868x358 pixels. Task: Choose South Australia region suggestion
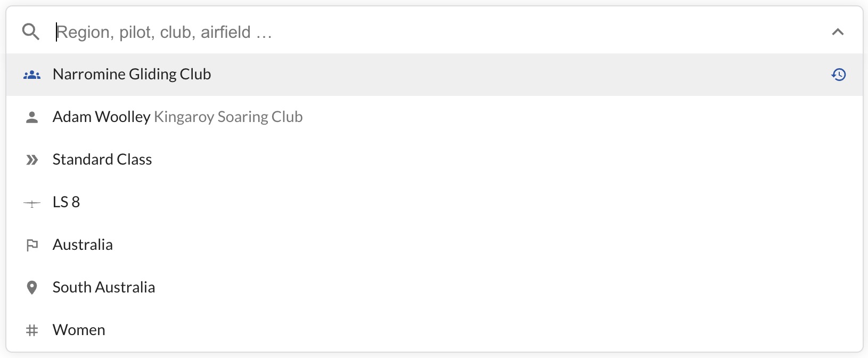click(435, 288)
